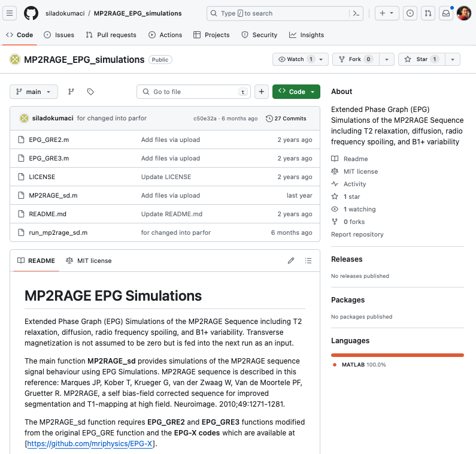Image resolution: width=476 pixels, height=454 pixels.
Task: Click the MATLAB language bar
Action: tap(397, 355)
